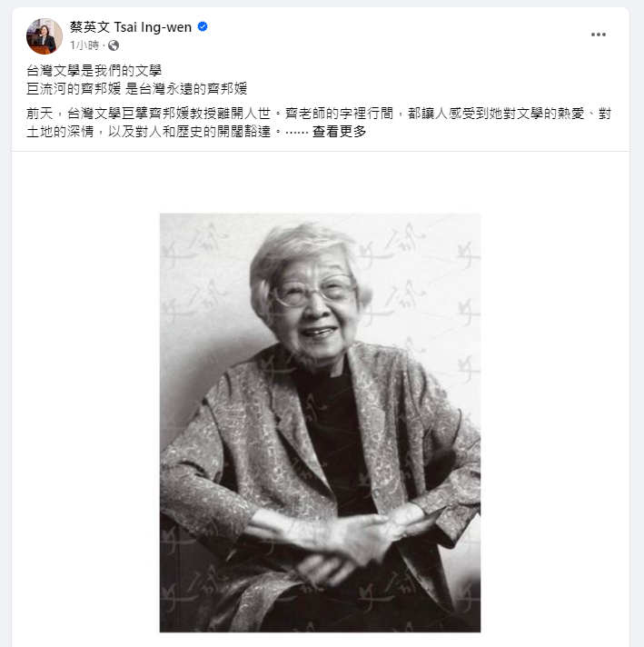Open Tsai Ing-wen's round profile avatar
The width and height of the screenshot is (644, 647).
pos(45,36)
